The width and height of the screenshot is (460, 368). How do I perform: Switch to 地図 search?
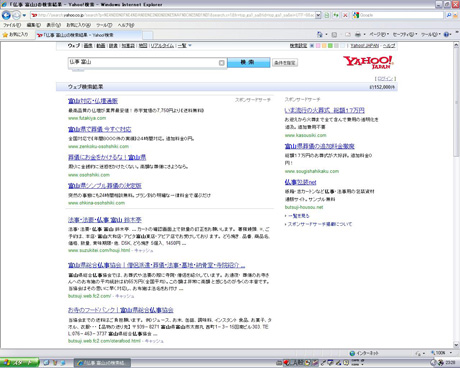(143, 46)
